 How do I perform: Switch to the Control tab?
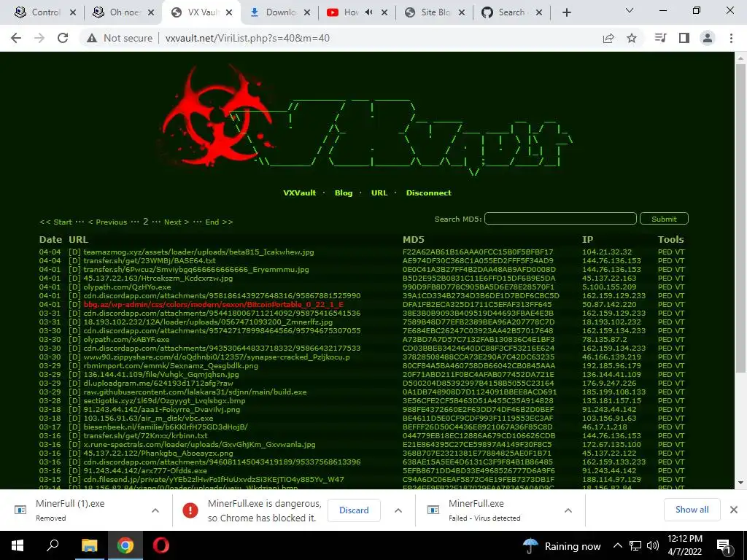coord(45,12)
